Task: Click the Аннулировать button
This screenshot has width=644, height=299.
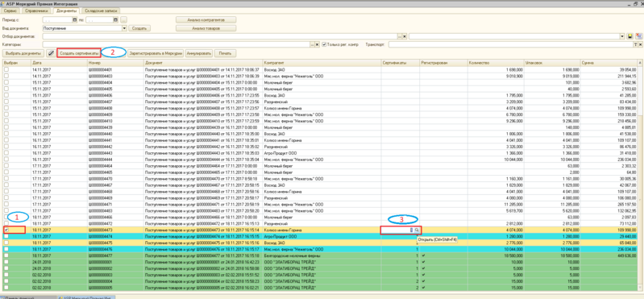Action: (x=199, y=53)
